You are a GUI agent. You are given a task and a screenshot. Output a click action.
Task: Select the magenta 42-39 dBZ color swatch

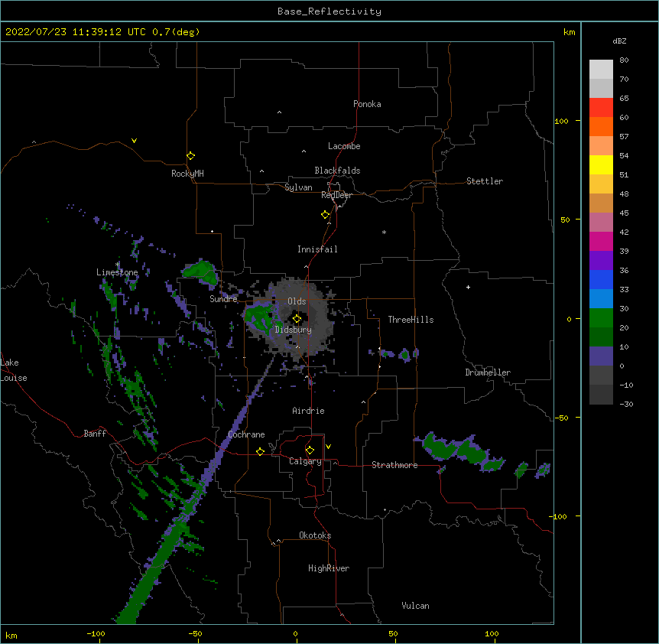pyautogui.click(x=601, y=241)
